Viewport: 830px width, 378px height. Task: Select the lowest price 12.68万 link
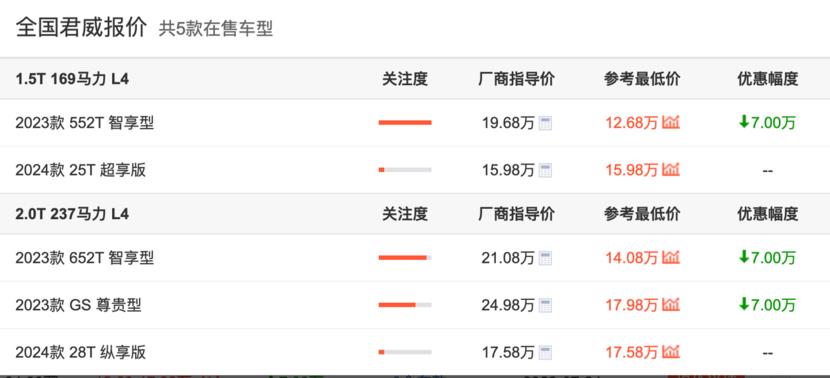(631, 123)
